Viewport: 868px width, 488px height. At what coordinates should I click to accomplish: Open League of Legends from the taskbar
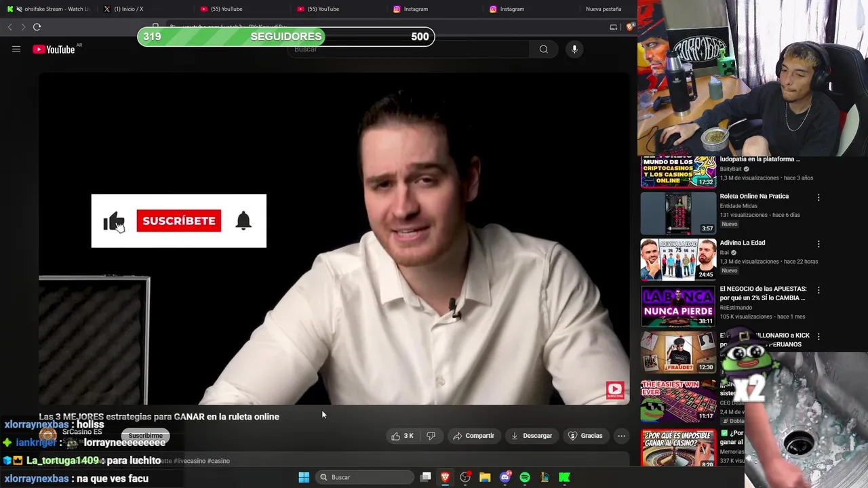pyautogui.click(x=545, y=477)
